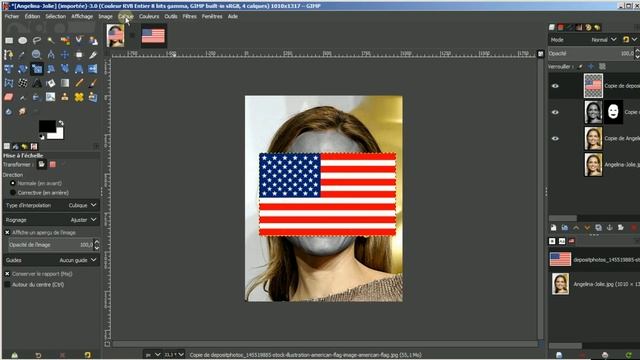Click the black foreground color swatch

[47, 127]
